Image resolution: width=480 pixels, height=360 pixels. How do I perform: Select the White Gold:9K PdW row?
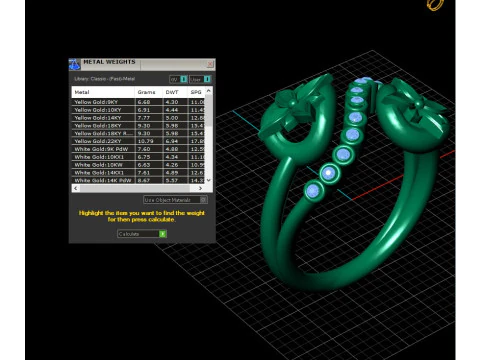[x=138, y=149]
